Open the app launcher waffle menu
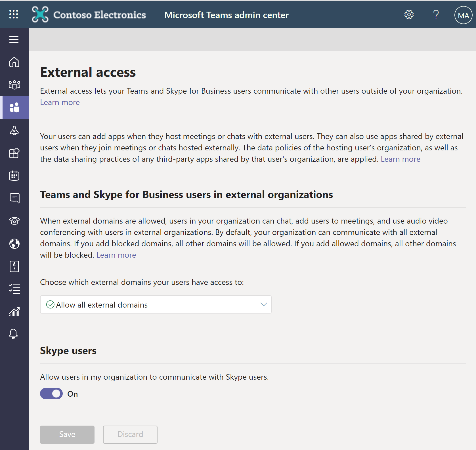The height and width of the screenshot is (450, 476). click(14, 14)
